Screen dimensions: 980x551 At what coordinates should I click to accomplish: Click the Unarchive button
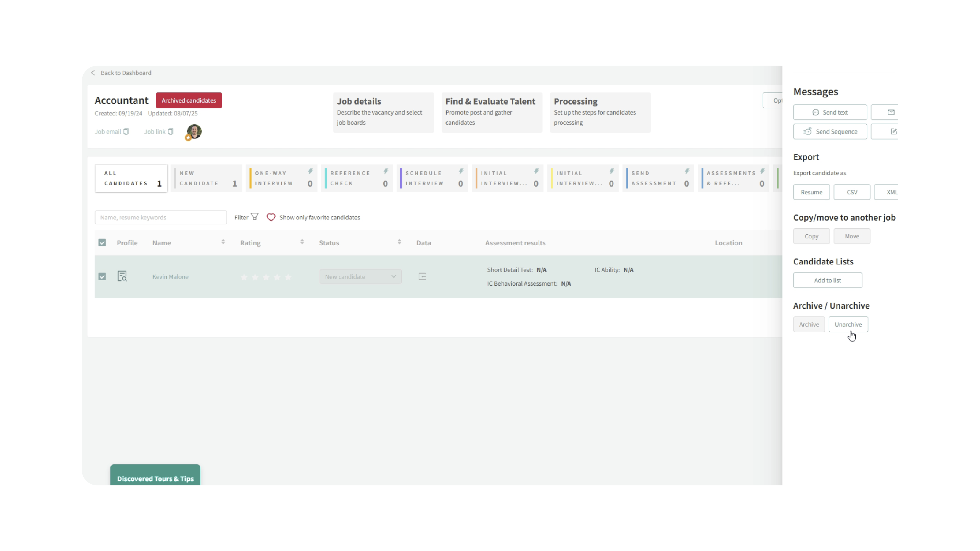[848, 324]
